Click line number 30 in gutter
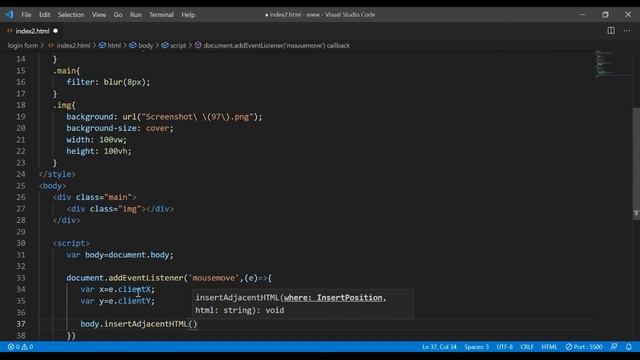Viewport: 640px width, 360px height. 21,243
